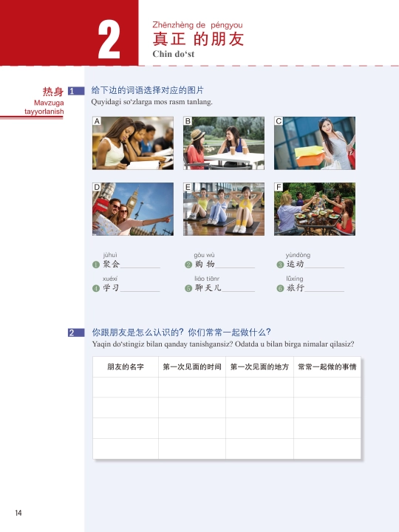Click first empty cell under 第一次见面的时间

pyautogui.click(x=192, y=387)
